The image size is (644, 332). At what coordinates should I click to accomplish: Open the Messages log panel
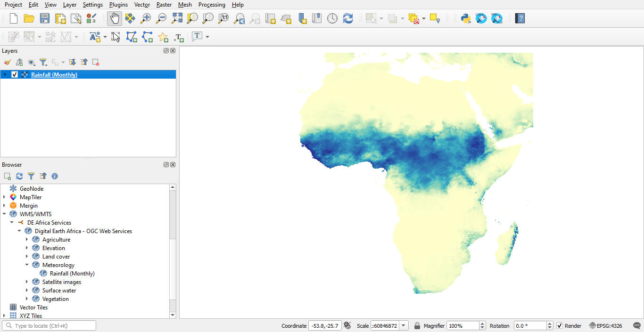636,325
